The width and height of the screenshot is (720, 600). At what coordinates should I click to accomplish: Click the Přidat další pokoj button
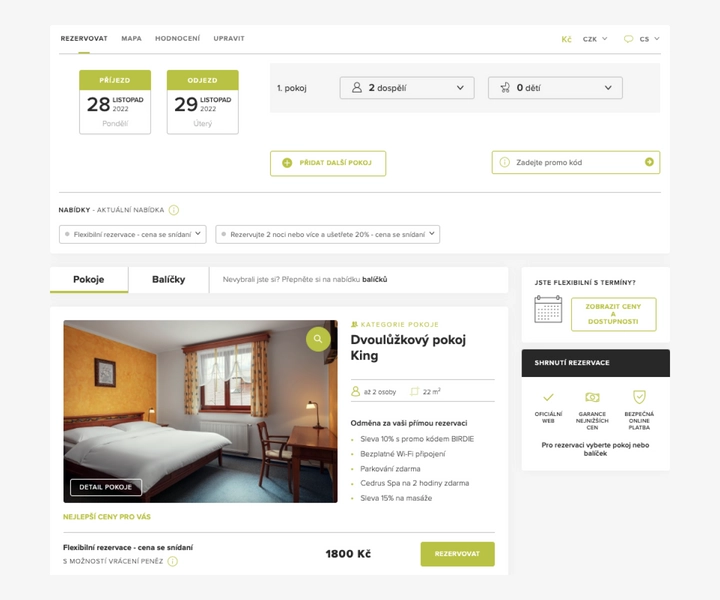[328, 163]
